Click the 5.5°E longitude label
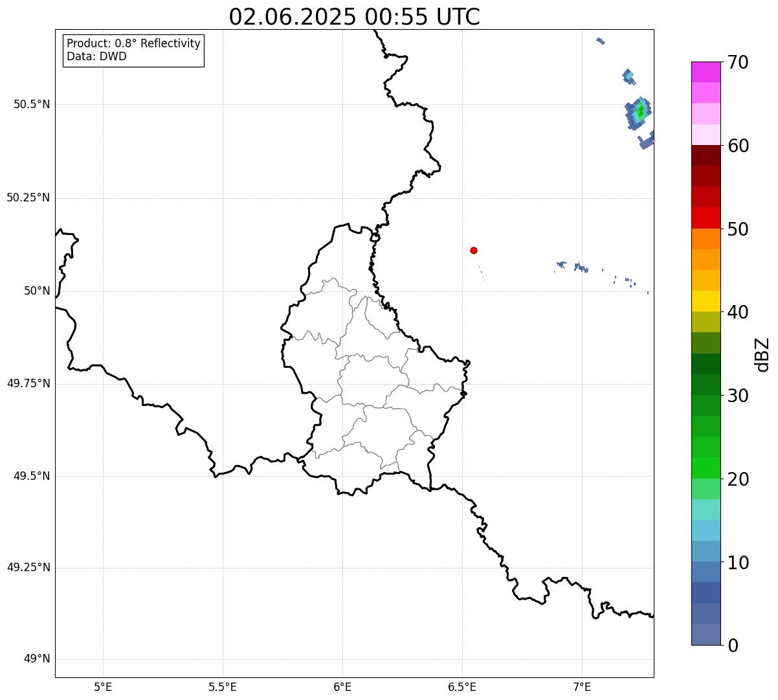Viewport: 778px width, 700px height. tap(223, 686)
